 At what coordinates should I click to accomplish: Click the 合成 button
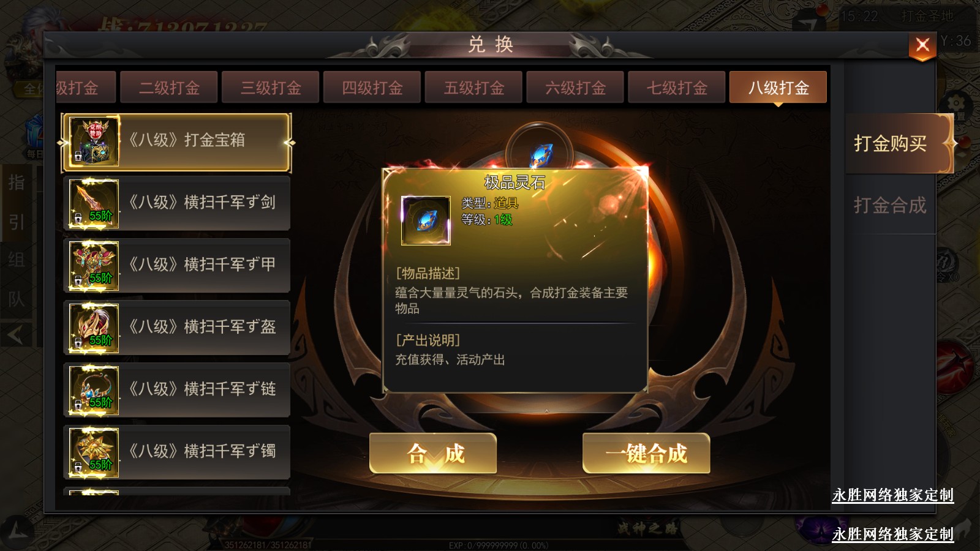pos(433,453)
